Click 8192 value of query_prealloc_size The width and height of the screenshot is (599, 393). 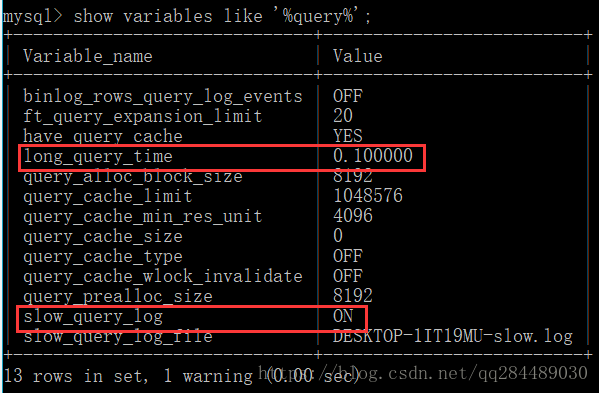[x=353, y=296]
